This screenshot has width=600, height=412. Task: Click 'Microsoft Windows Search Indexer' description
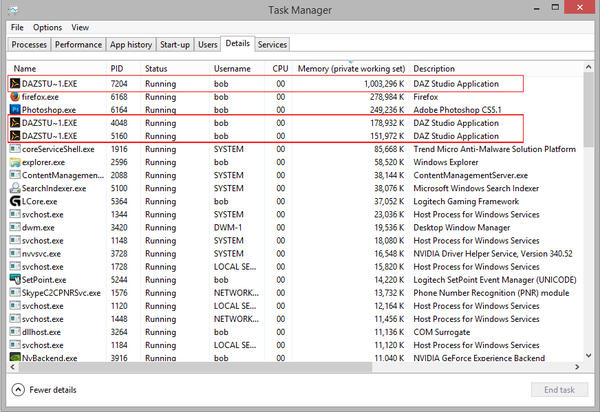coord(476,188)
